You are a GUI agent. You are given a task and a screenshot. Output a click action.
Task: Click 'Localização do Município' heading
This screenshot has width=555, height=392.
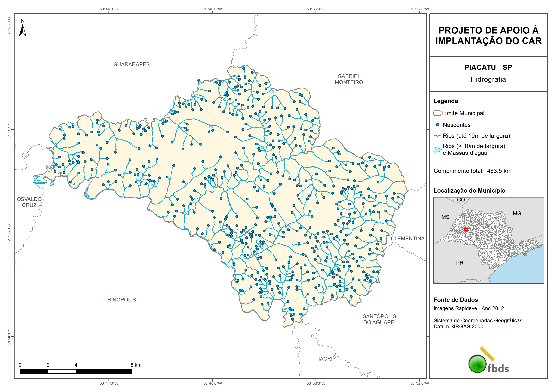(469, 191)
